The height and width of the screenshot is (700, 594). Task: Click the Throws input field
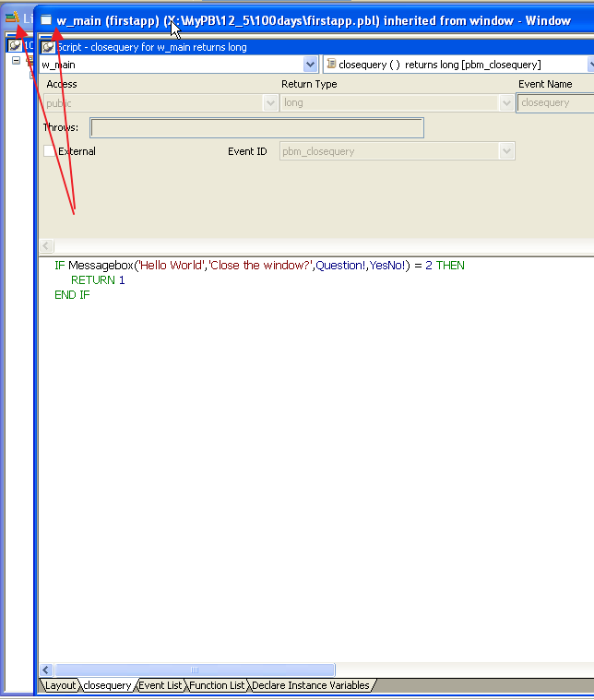[x=256, y=128]
